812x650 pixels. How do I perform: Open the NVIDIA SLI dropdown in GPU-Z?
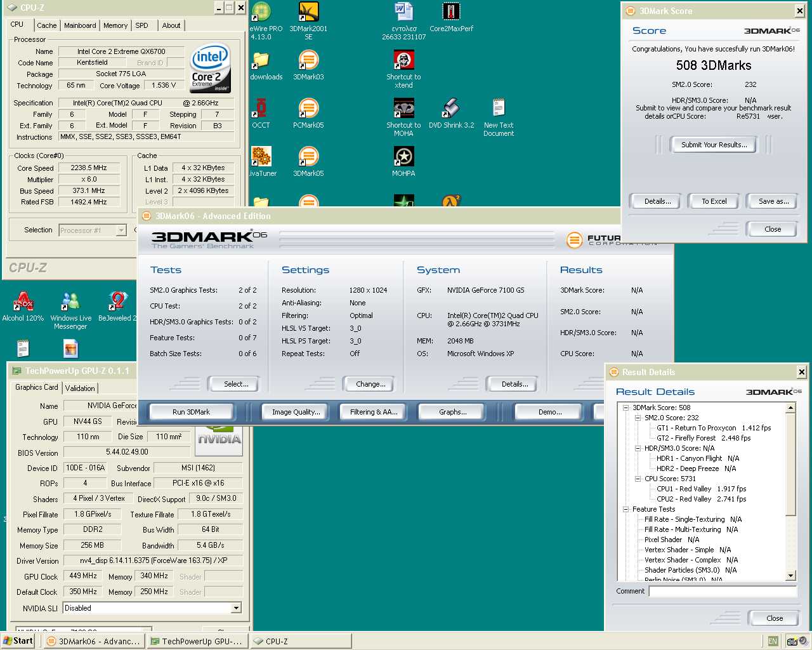[236, 608]
